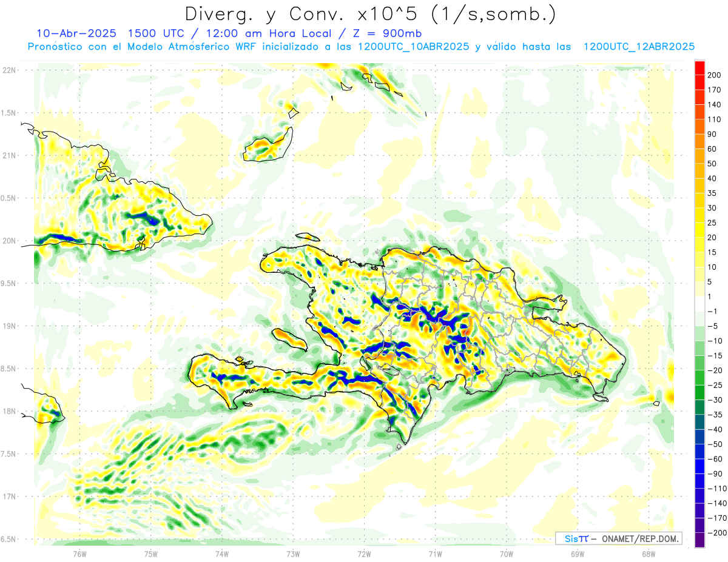
Task: Click the '1200UTC_12ABR2025' valid-until time
Action: click(x=639, y=47)
